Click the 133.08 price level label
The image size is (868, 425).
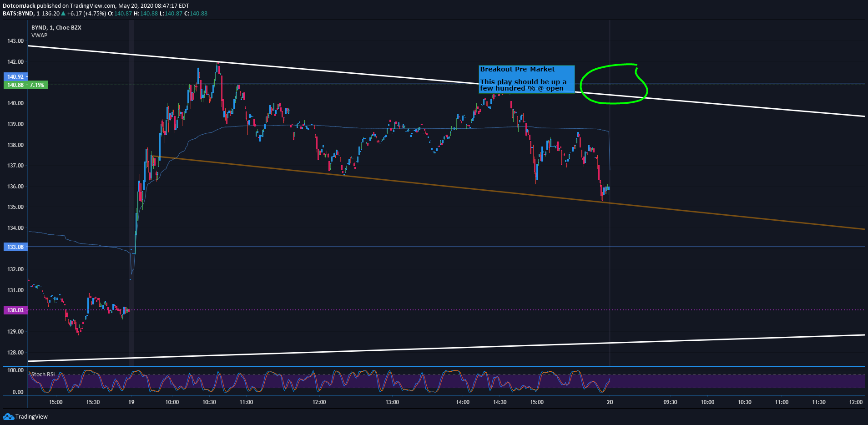point(15,247)
